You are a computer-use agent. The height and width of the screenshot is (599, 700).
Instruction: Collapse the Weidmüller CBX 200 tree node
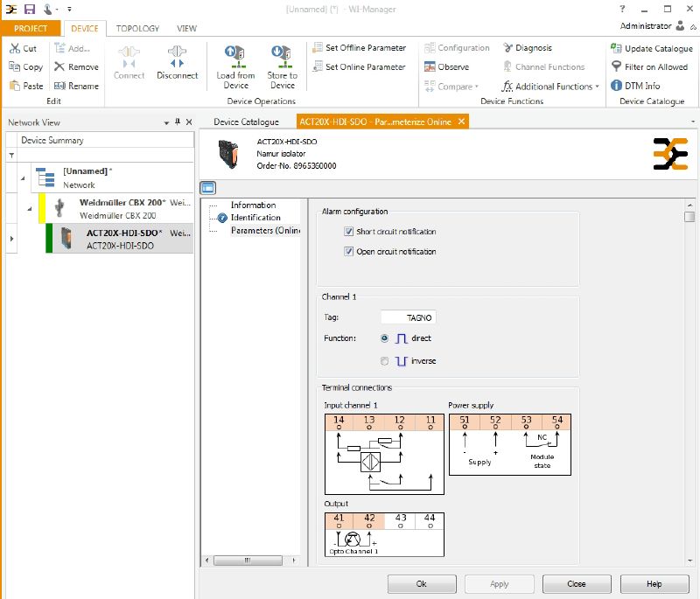point(29,208)
